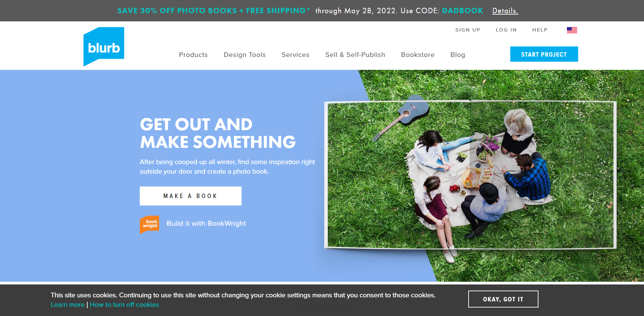644x316 pixels.
Task: Open the Sign Up link
Action: click(468, 30)
